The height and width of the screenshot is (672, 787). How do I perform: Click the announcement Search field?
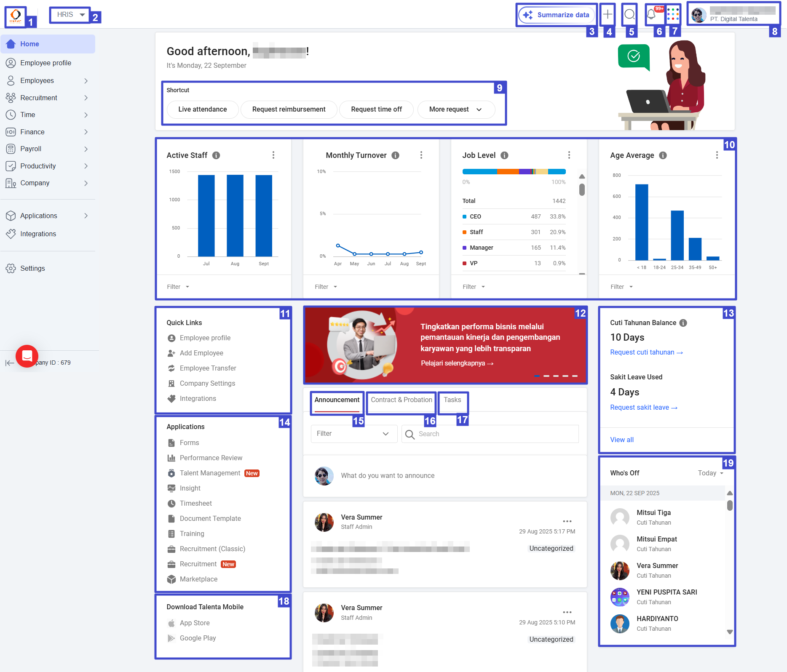[x=491, y=434]
